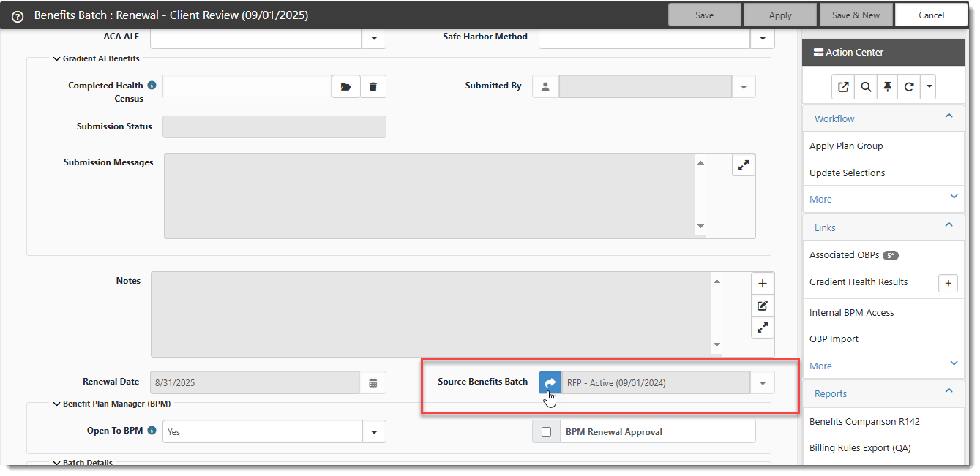980x476 pixels.
Task: Click the Action Center menu icon in header
Action: 818,53
